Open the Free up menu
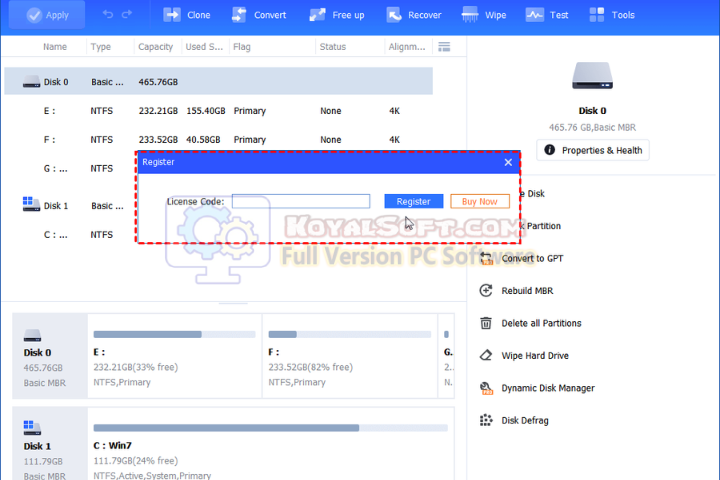720x480 pixels. click(337, 15)
